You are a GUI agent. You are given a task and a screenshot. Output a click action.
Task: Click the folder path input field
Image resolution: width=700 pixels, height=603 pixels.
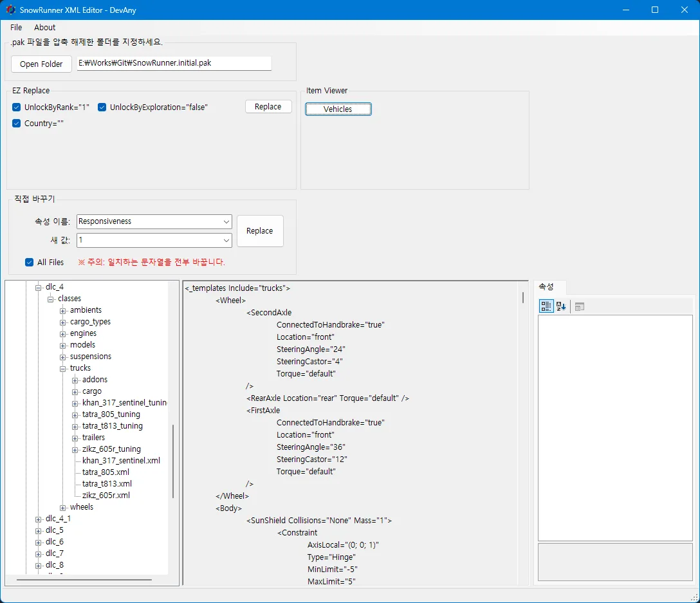[x=174, y=63]
